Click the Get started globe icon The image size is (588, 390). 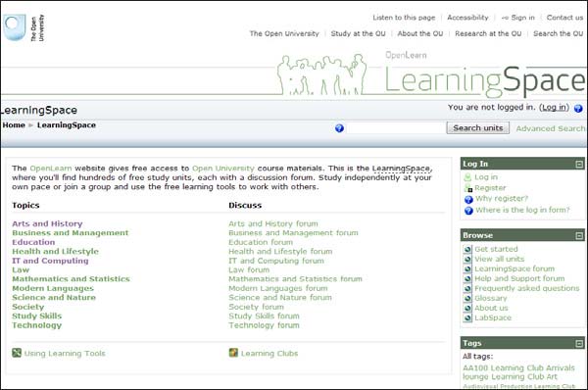(467, 249)
